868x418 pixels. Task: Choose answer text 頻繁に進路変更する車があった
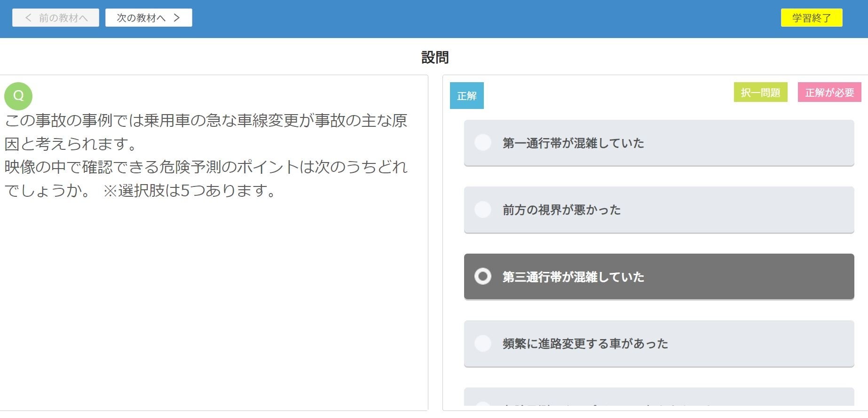(585, 344)
